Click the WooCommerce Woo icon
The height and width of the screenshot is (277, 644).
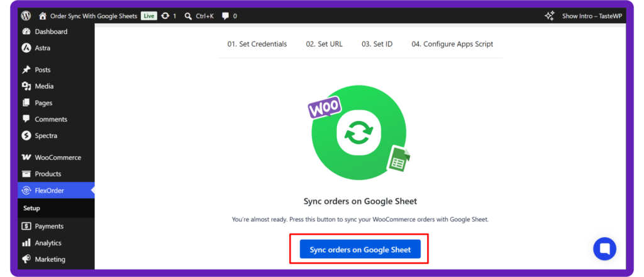(x=26, y=157)
